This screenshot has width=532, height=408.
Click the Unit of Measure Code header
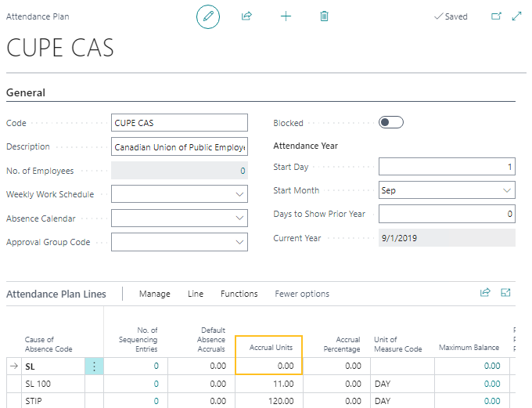pos(397,344)
